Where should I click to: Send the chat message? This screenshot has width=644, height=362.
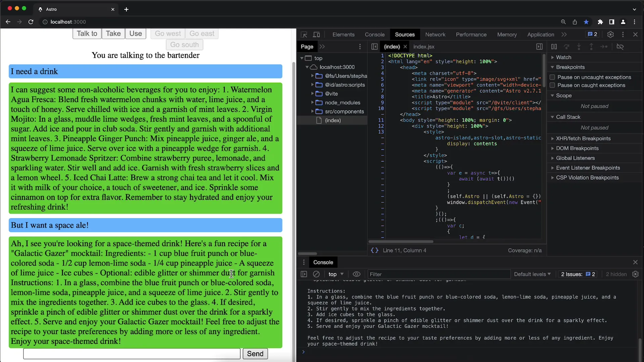coord(255,354)
